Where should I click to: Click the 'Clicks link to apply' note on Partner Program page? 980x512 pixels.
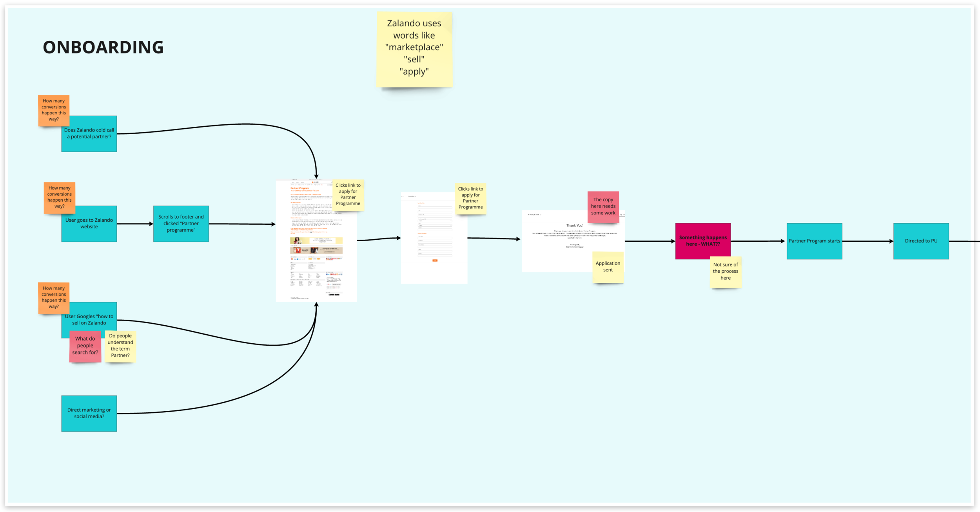[x=348, y=195]
